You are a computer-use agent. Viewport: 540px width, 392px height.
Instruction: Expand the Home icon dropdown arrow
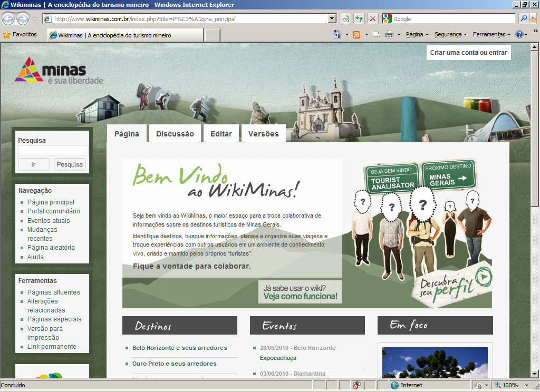[347, 34]
